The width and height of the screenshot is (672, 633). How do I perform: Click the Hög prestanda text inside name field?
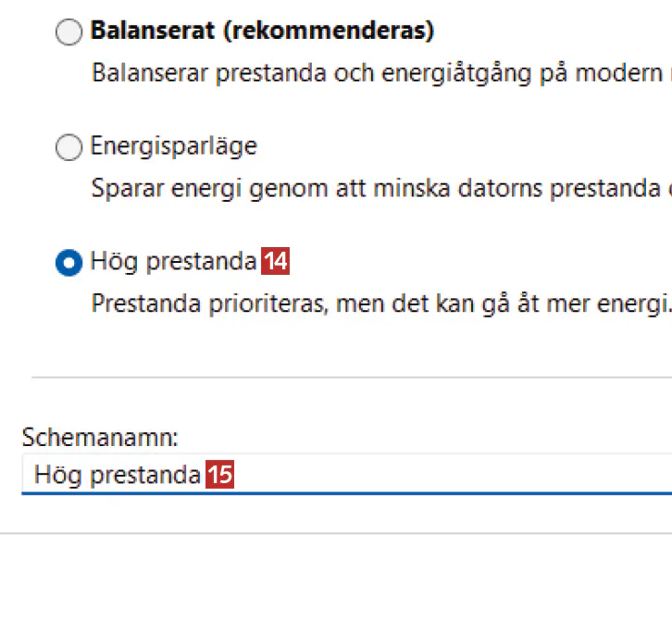coord(117,476)
